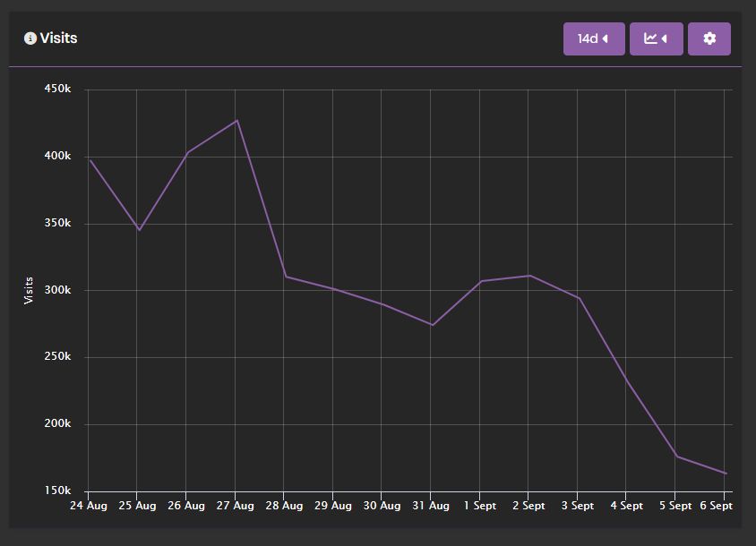Click the arrow beside the chart type icon

click(666, 38)
